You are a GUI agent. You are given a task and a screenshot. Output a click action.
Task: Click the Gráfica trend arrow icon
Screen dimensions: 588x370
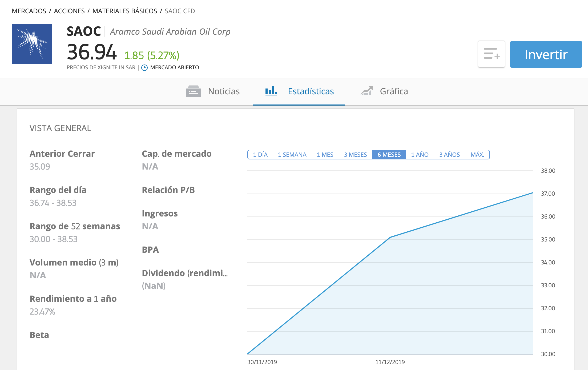[x=367, y=91]
